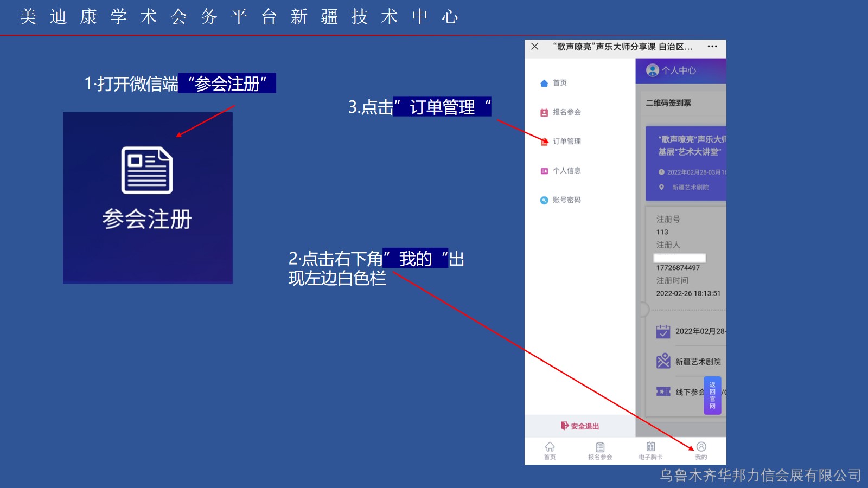The height and width of the screenshot is (488, 868).
Task: Click the calendar icon beside 2022年02月28
Action: (x=663, y=331)
